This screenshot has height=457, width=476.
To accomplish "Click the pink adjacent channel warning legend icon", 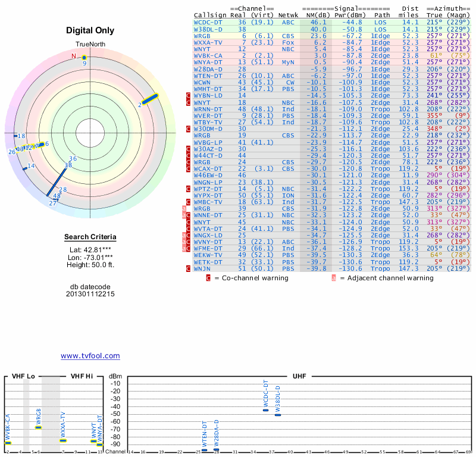I will click(x=334, y=278).
